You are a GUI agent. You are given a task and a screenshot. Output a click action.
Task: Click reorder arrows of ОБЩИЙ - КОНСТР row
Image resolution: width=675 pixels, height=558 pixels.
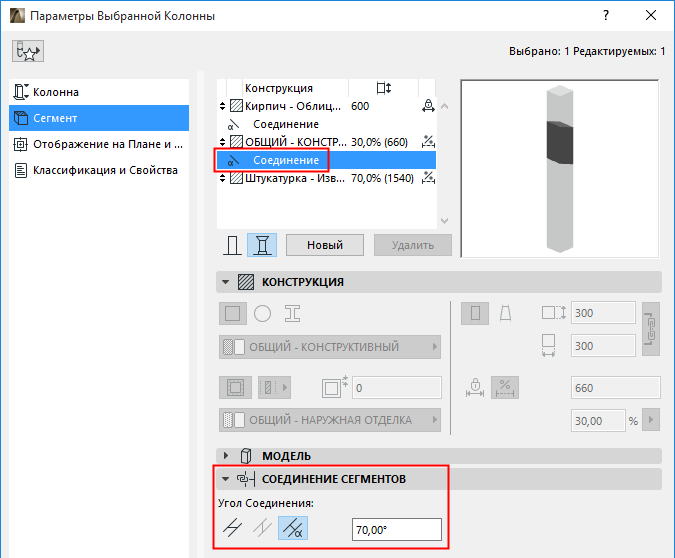[x=222, y=142]
